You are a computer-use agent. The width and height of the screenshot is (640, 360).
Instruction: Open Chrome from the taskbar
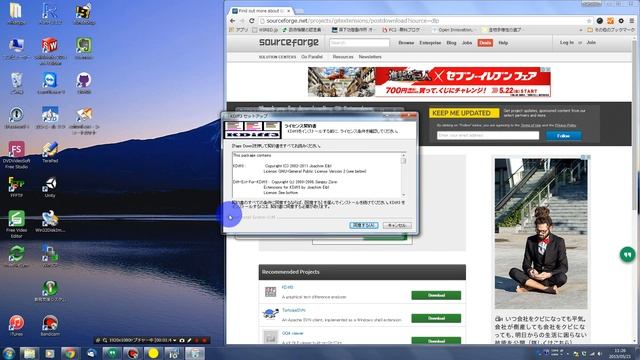click(70, 353)
